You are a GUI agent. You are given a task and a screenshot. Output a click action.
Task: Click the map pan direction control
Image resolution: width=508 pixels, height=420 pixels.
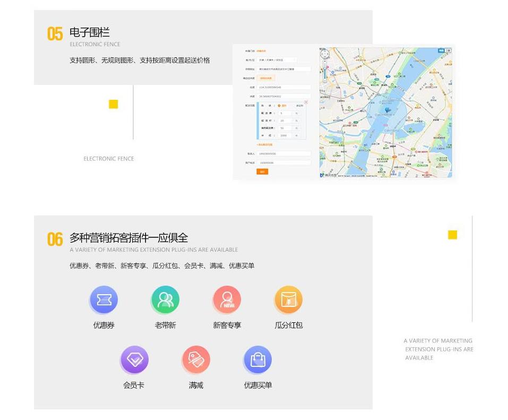[325, 55]
